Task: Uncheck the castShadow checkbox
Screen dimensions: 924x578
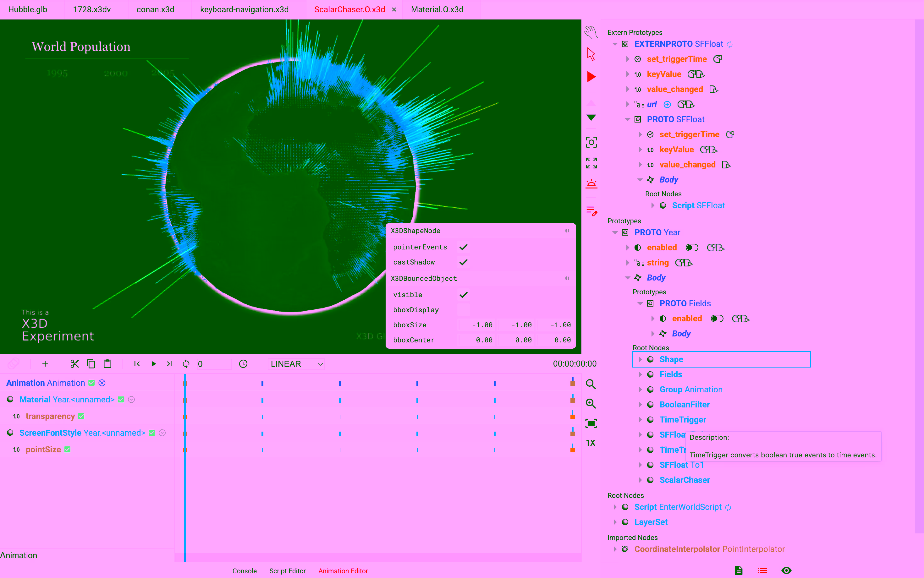Action: click(x=464, y=262)
